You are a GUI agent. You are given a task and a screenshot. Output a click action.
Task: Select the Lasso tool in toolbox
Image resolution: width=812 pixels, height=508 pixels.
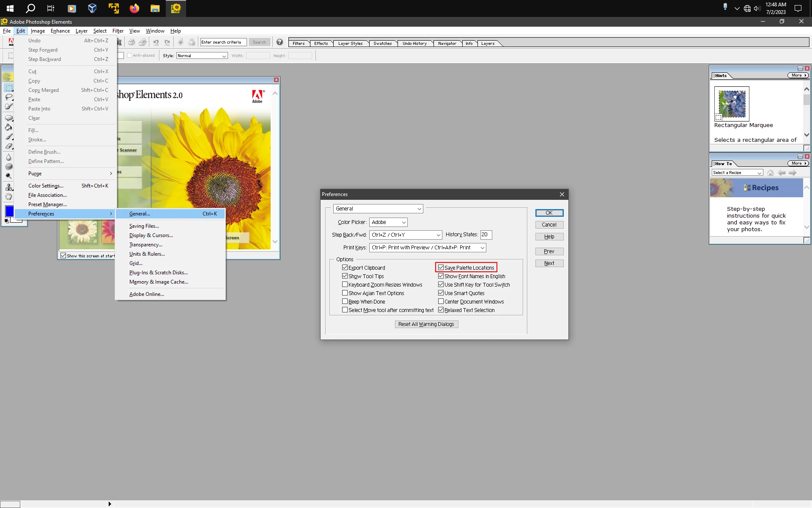pos(8,97)
